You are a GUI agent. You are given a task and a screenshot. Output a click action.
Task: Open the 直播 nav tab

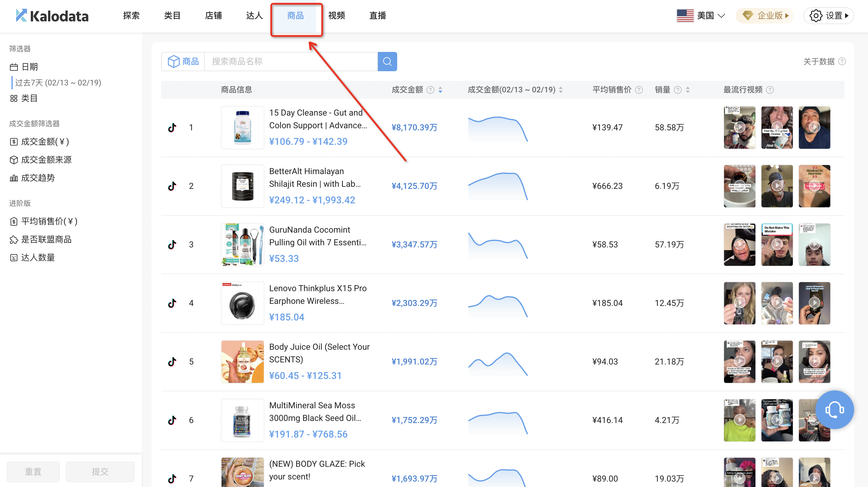378,15
